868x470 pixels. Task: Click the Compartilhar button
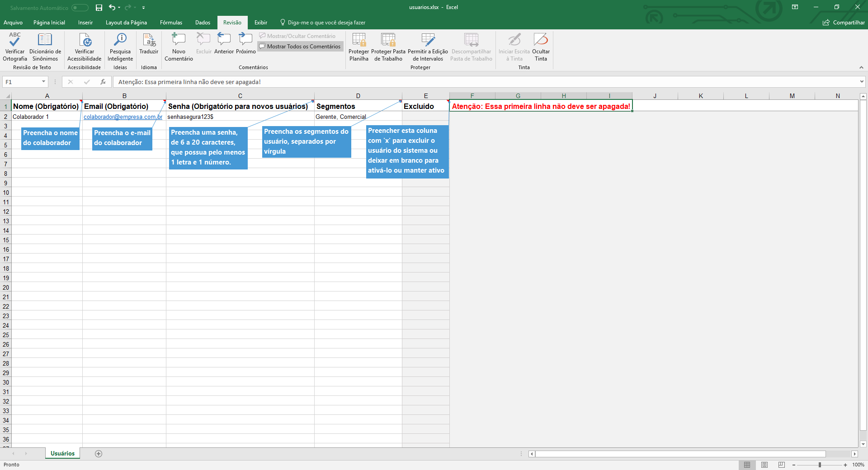coord(844,23)
